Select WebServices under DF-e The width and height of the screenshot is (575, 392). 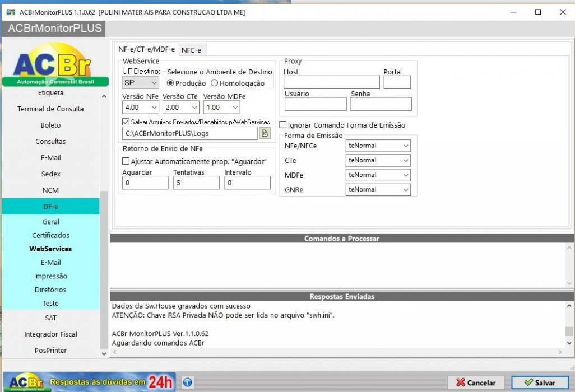tap(50, 249)
